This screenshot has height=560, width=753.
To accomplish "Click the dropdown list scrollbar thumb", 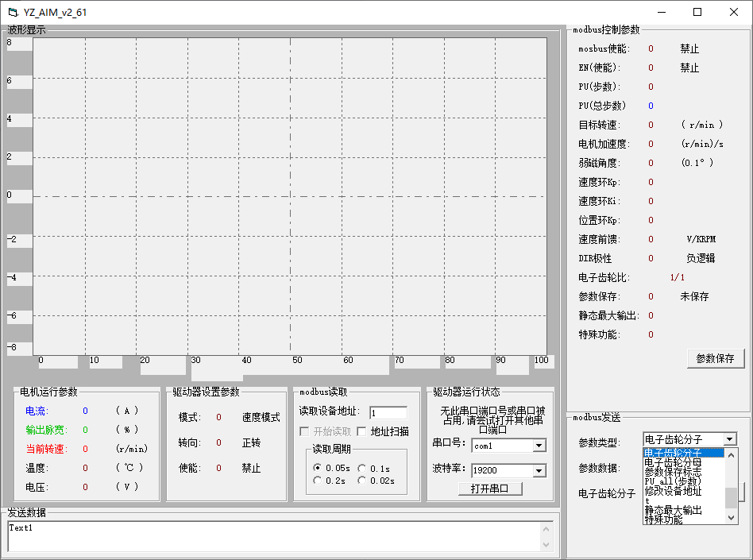I will 731,497.
